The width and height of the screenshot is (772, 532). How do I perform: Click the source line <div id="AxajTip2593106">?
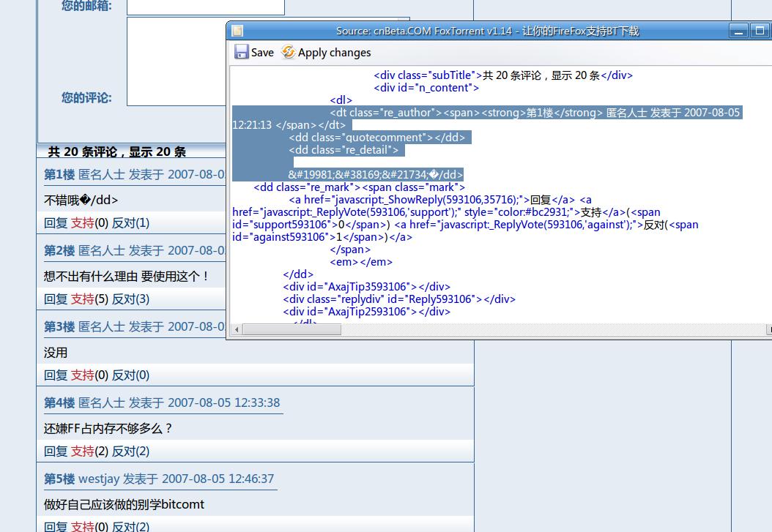[x=367, y=312]
